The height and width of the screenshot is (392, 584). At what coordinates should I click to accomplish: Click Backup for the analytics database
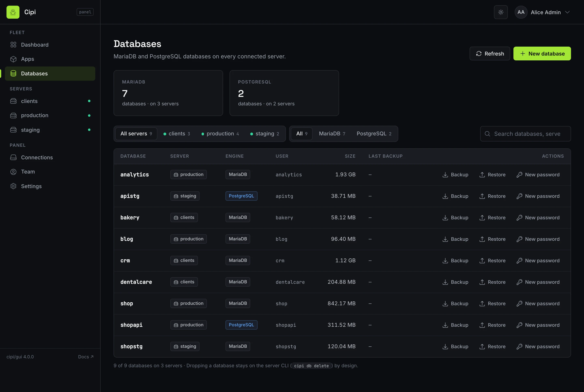[455, 175]
